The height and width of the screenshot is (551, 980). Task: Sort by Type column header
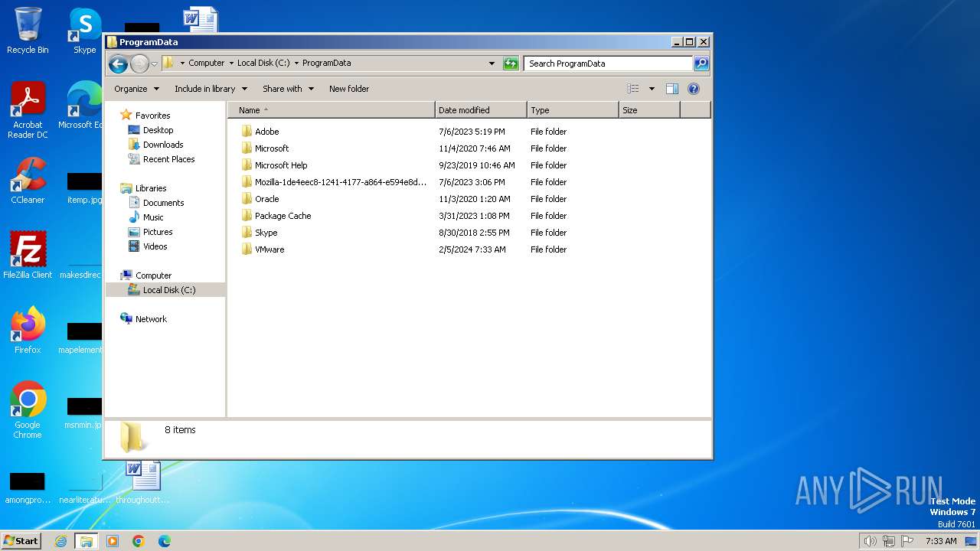(x=573, y=110)
